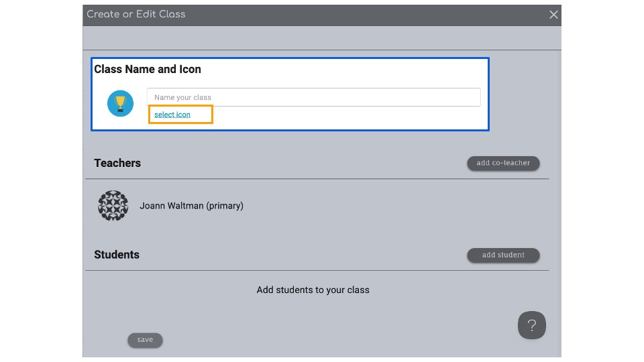Click the trophy class icon

121,103
